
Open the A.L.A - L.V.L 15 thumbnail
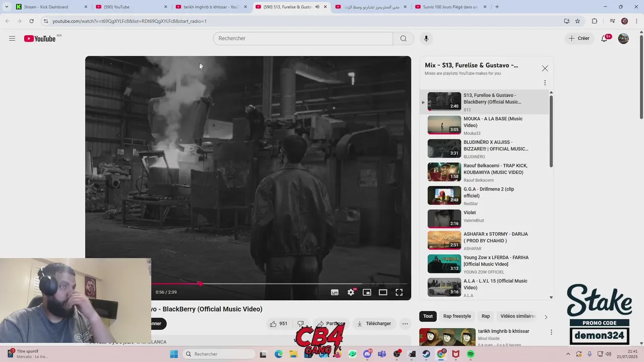coord(444,287)
